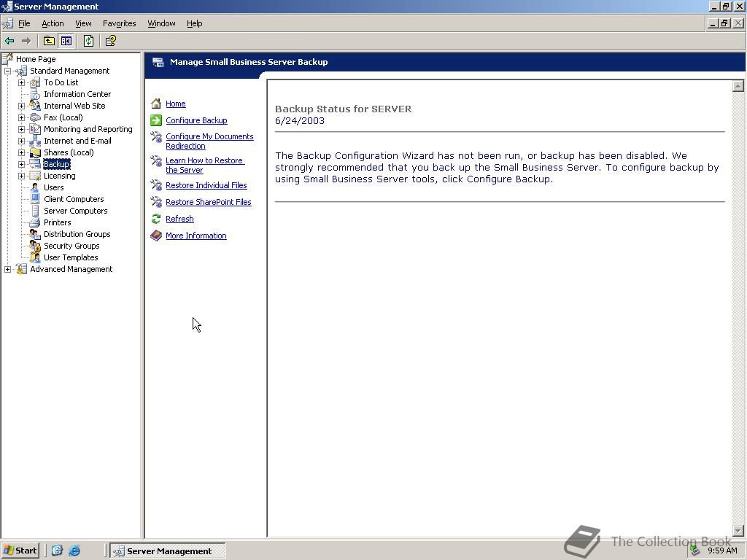Image resolution: width=747 pixels, height=560 pixels.
Task: Click the Backup tree icon
Action: coord(35,164)
